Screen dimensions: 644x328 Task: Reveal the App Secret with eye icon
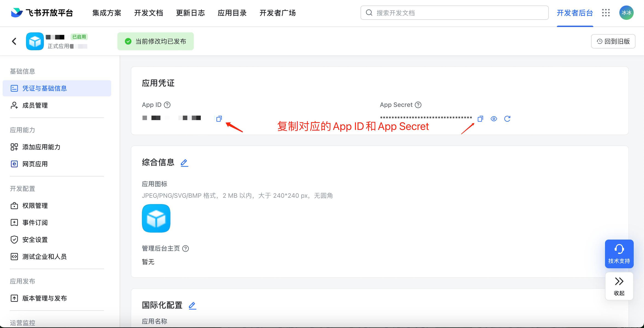click(494, 119)
